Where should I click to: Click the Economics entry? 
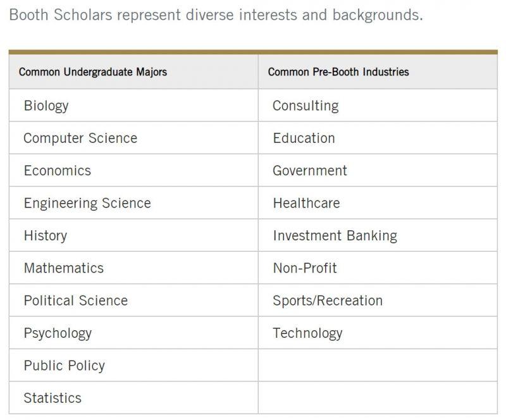(58, 171)
